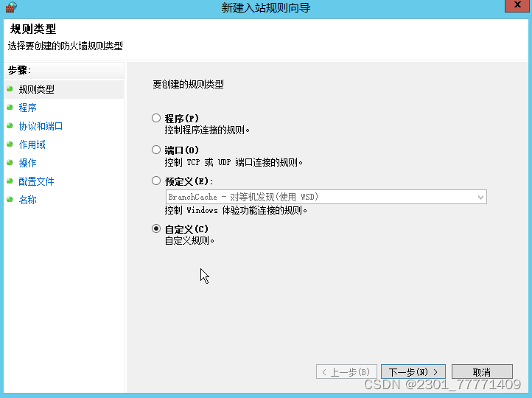532x398 pixels.
Task: Go to the 规则类型 step
Action: click(x=36, y=89)
